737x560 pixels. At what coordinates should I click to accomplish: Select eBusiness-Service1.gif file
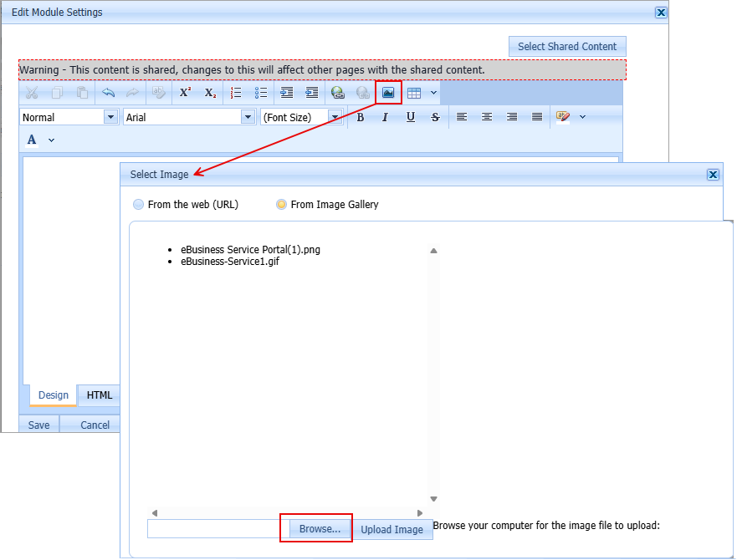click(x=230, y=262)
